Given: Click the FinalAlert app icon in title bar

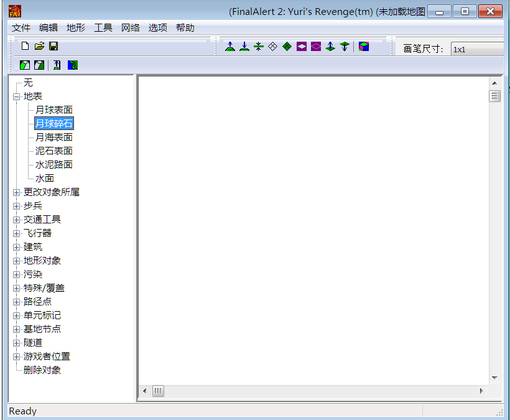Looking at the screenshot, I should 15,11.
